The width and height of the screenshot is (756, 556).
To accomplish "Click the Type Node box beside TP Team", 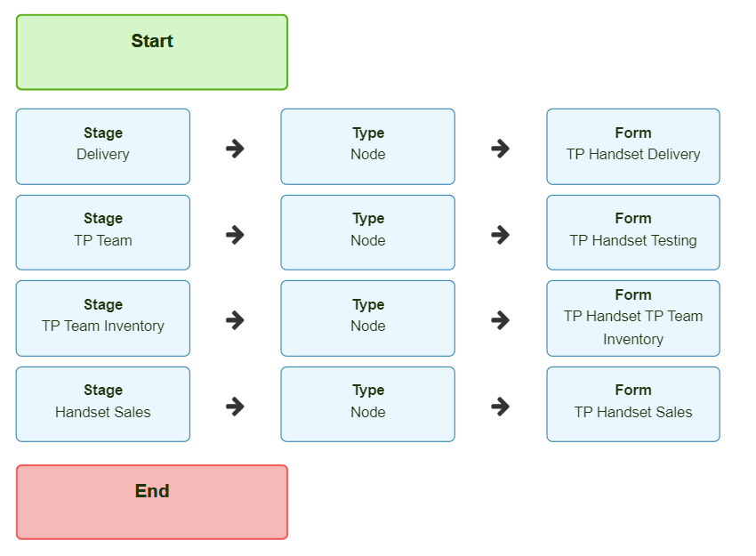I will click(368, 232).
